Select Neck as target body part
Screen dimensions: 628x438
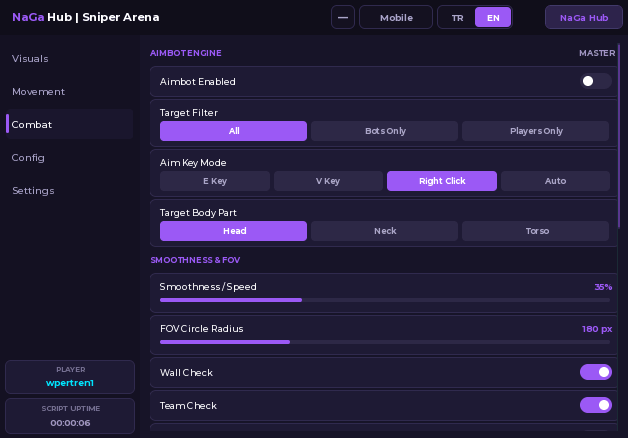pos(384,231)
